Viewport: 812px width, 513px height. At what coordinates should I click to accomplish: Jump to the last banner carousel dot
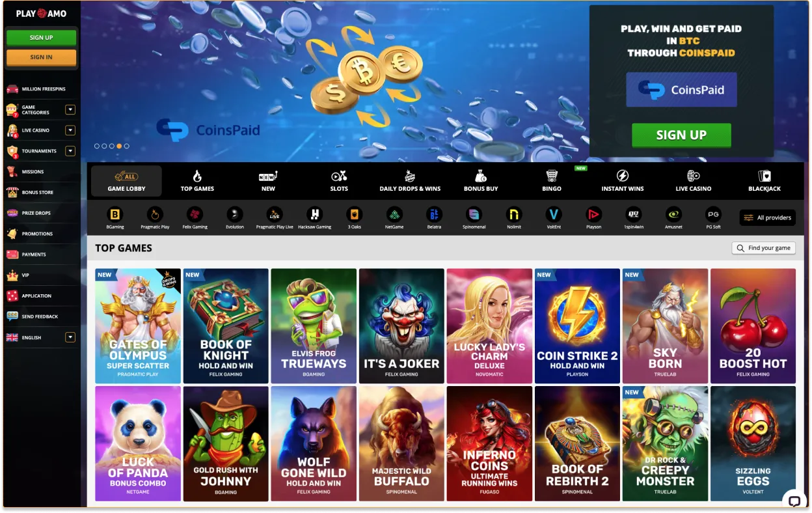tap(127, 146)
